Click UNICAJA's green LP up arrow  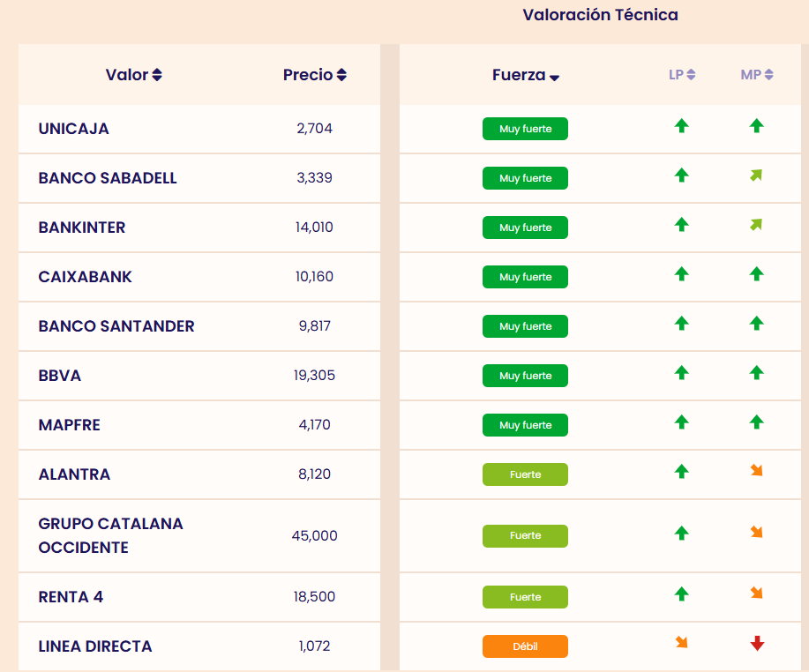coord(681,126)
